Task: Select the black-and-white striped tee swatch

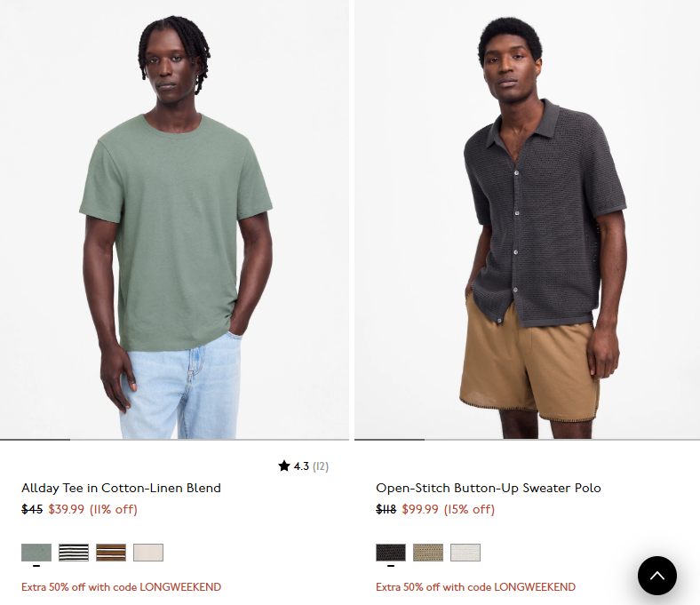Action: (74, 553)
